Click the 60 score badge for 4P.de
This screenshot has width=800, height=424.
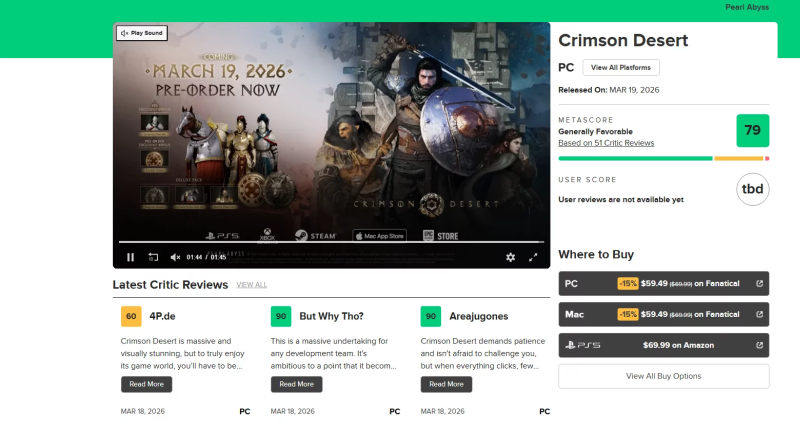(x=131, y=316)
